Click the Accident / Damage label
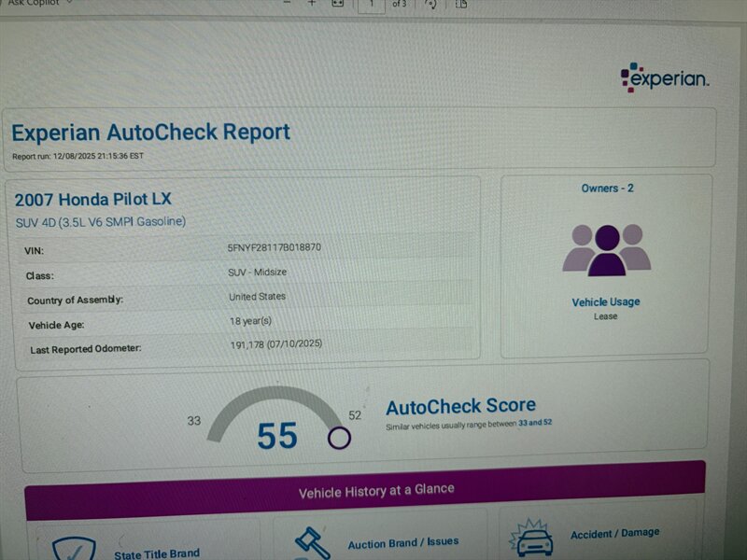747x560 pixels. pyautogui.click(x=614, y=533)
